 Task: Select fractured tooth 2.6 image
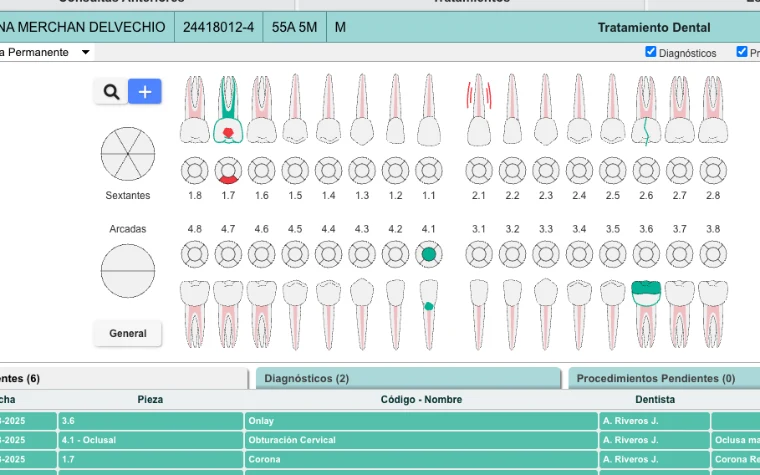point(646,110)
